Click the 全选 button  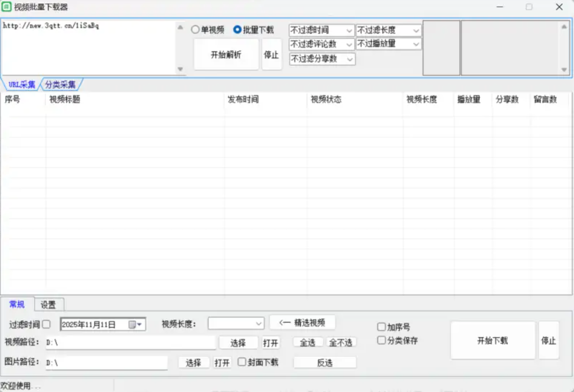coord(307,343)
